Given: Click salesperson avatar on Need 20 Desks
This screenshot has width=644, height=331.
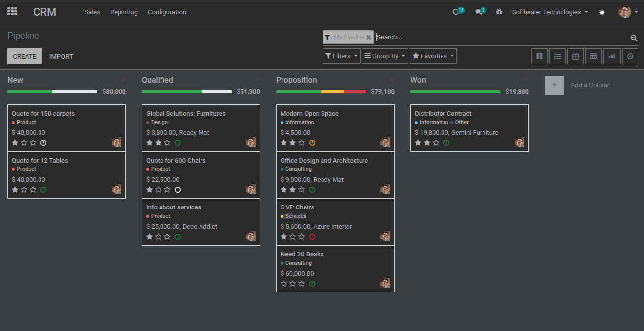Looking at the screenshot, I should (385, 283).
